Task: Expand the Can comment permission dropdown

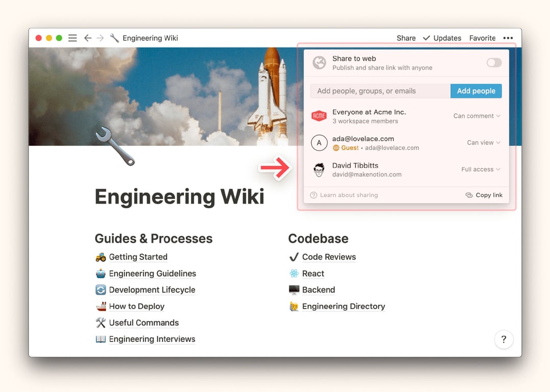Action: click(x=477, y=116)
